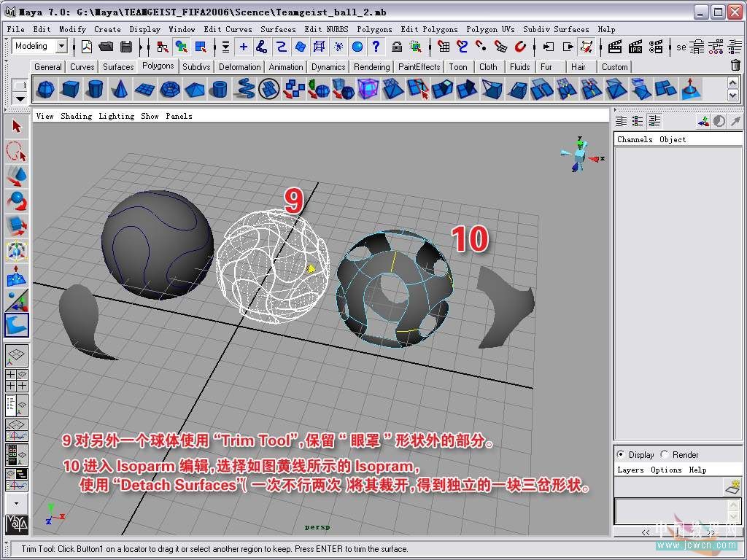
Task: Activate the Scale tool in toolbox
Action: 17,226
